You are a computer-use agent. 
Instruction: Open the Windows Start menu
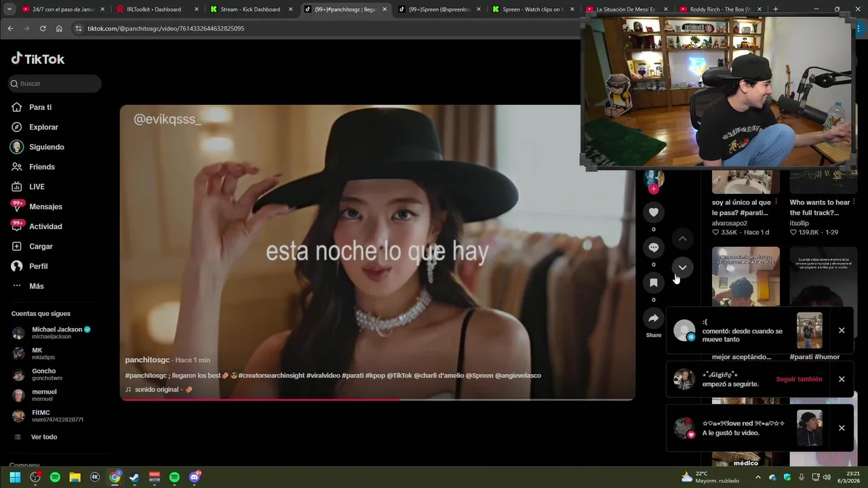click(15, 477)
